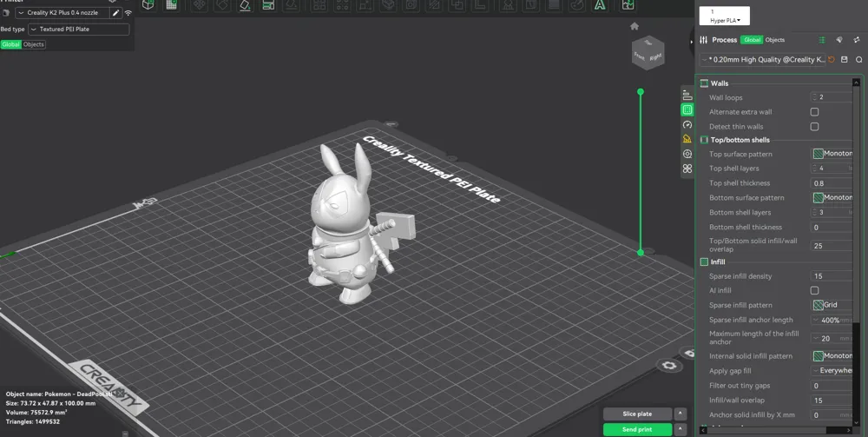Enable AI infill checkbox
The image size is (868, 437).
(814, 290)
